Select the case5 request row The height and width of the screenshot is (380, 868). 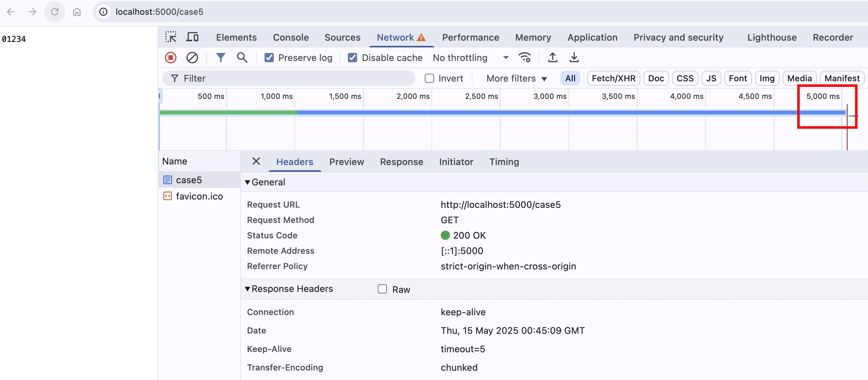click(199, 180)
